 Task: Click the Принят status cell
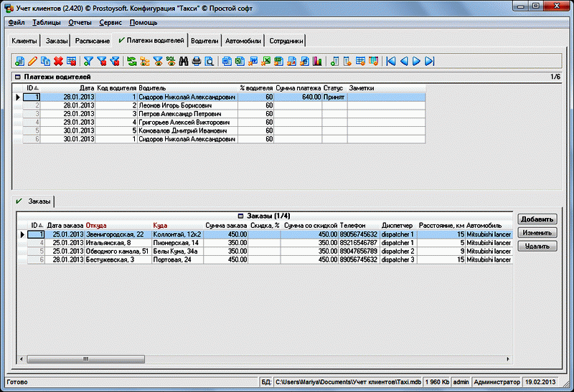pyautogui.click(x=334, y=97)
